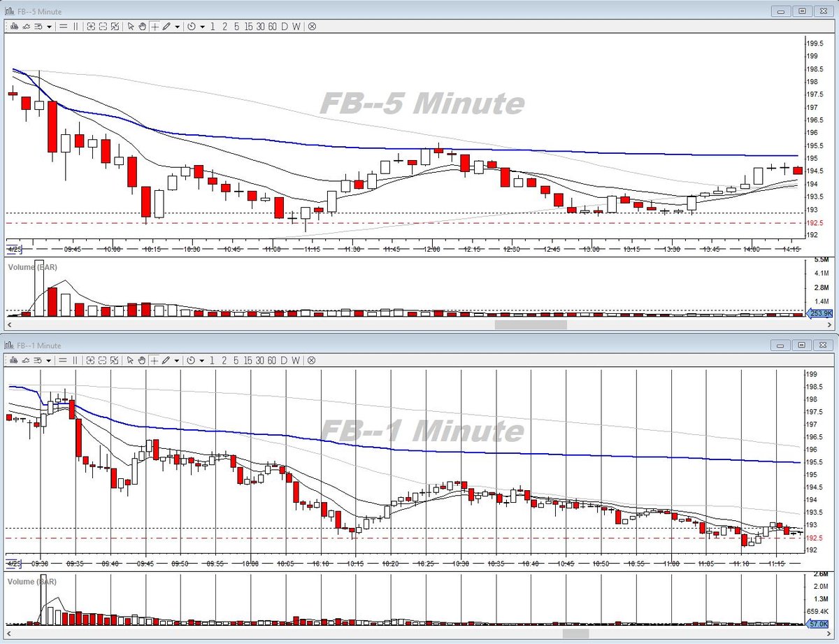This screenshot has height=644, width=839.
Task: Switch FB--5 Minute chart to 2 minute
Action: click(224, 27)
